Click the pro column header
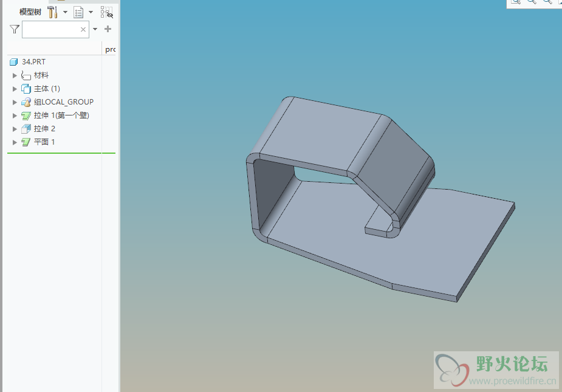The height and width of the screenshot is (392, 562). tap(111, 49)
